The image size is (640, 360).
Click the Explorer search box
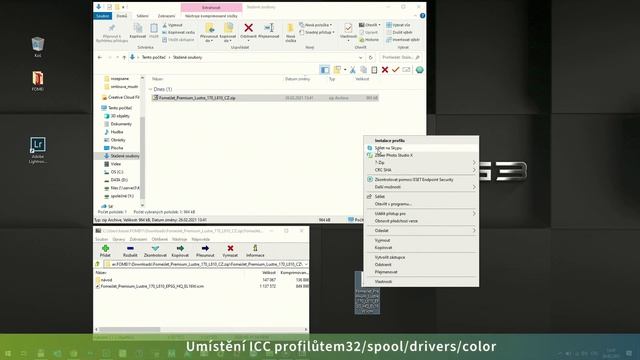400,58
